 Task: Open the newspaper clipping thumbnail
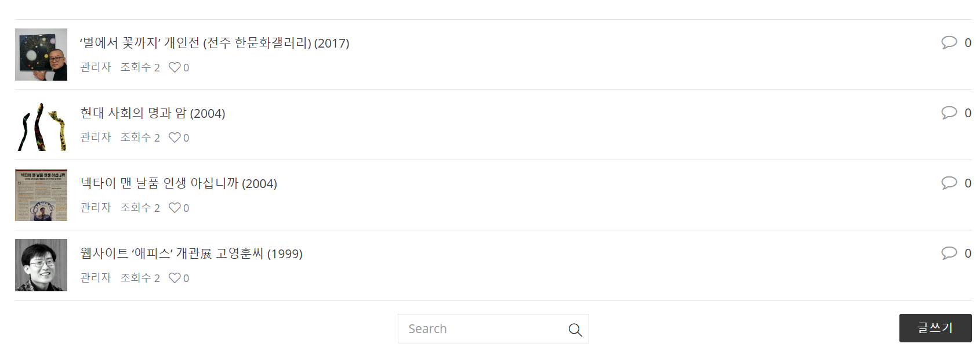41,195
